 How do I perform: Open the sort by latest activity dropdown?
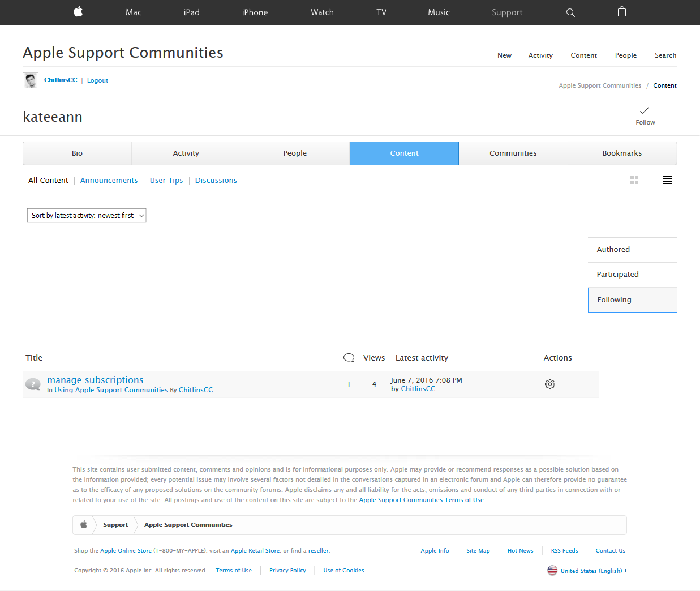[x=87, y=216]
